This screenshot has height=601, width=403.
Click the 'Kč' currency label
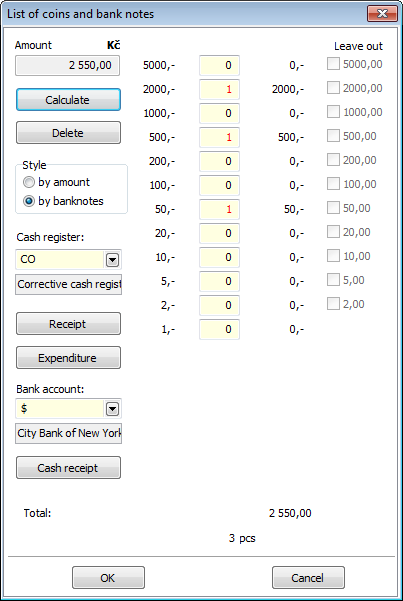coord(113,45)
